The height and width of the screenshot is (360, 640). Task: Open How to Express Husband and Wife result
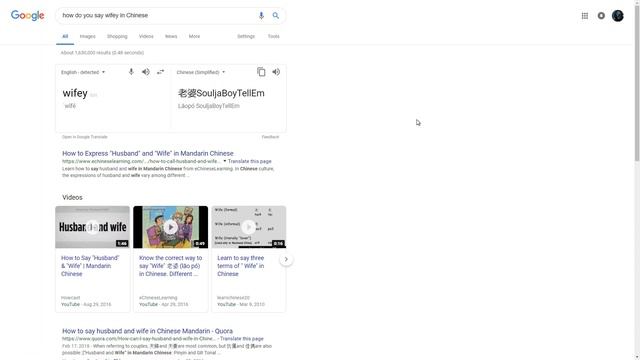tap(148, 153)
